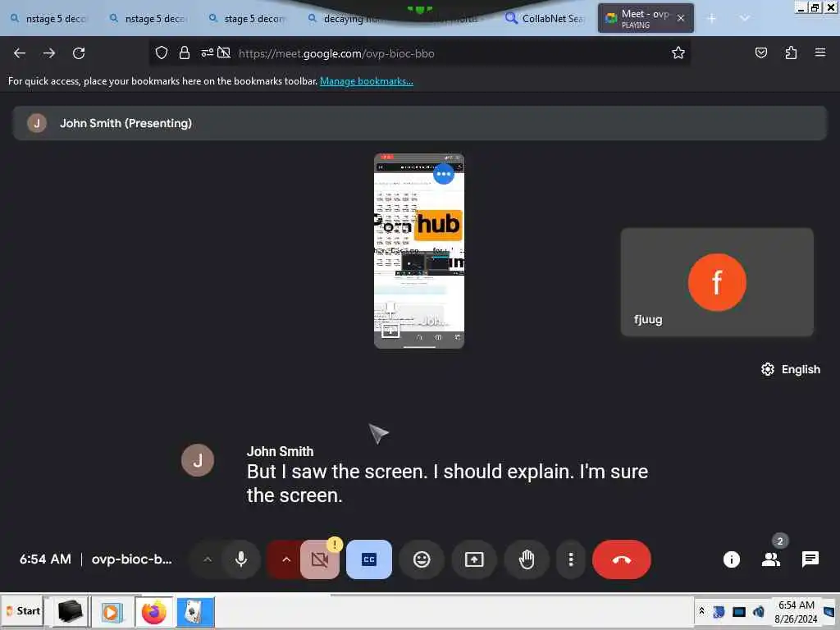The height and width of the screenshot is (630, 840).
Task: Close the Meet tab
Action: pos(681,18)
